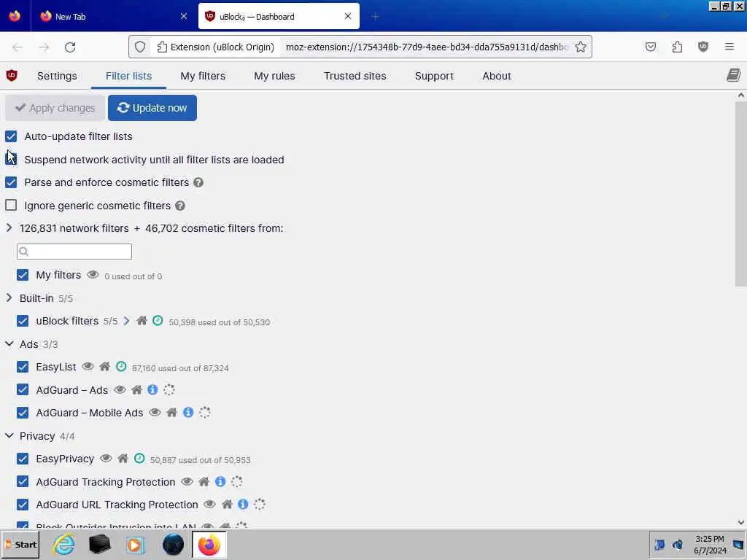The height and width of the screenshot is (560, 747).
Task: Uncheck the AdGuard – Mobile Ads checkbox
Action: [23, 413]
